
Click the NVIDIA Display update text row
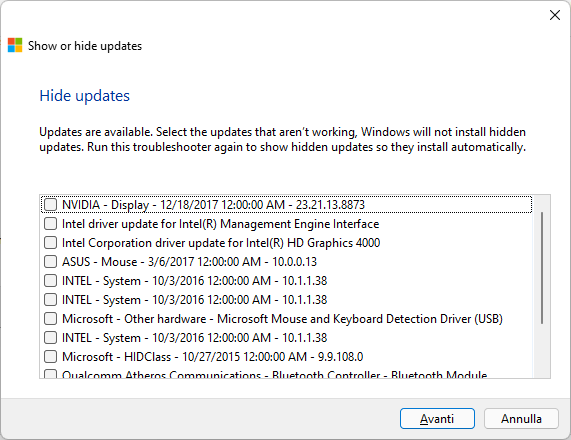pyautogui.click(x=287, y=205)
